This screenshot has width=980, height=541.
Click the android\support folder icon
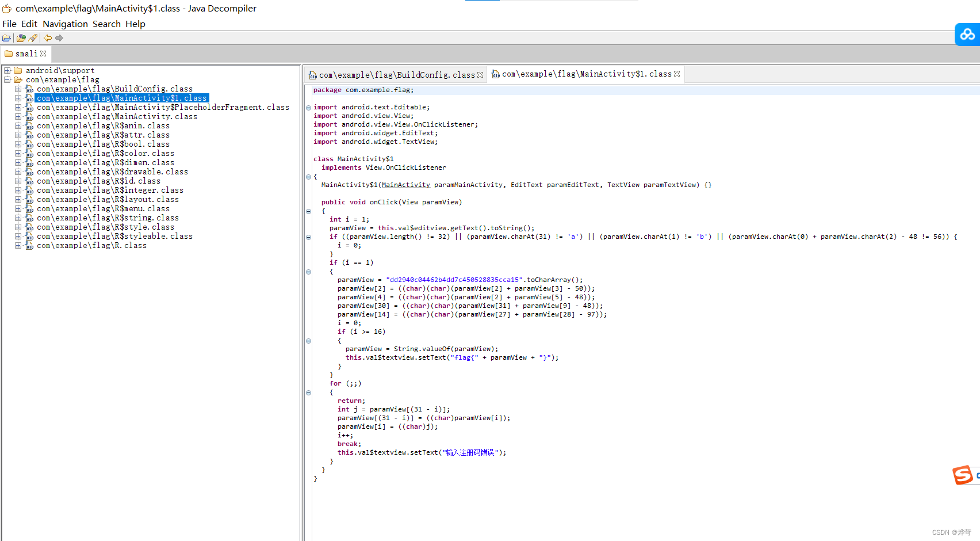[18, 70]
